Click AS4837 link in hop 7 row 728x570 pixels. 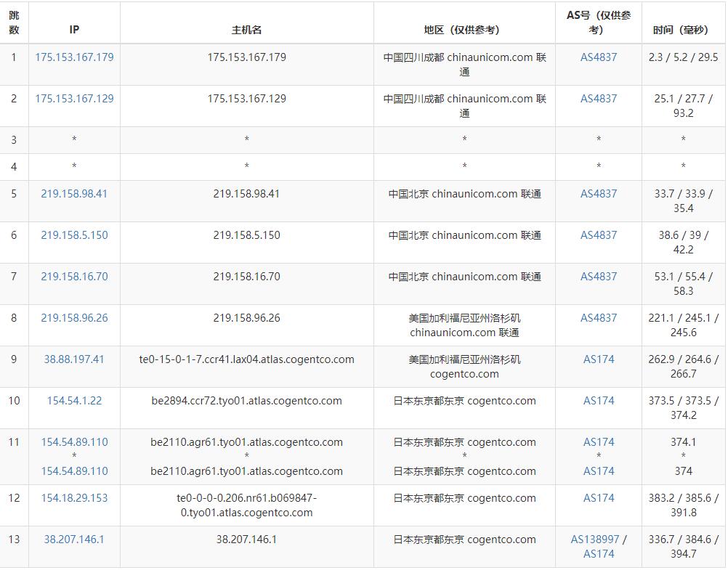coord(599,276)
